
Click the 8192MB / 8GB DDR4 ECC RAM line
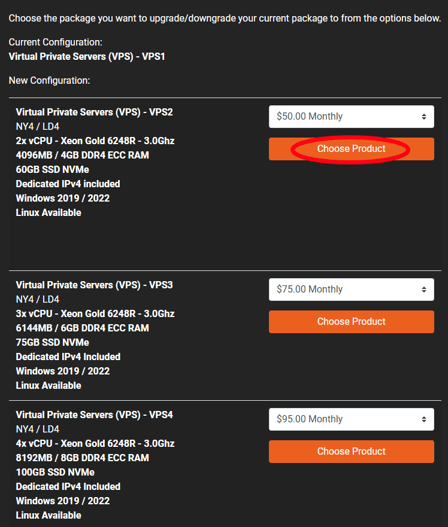coord(82,458)
